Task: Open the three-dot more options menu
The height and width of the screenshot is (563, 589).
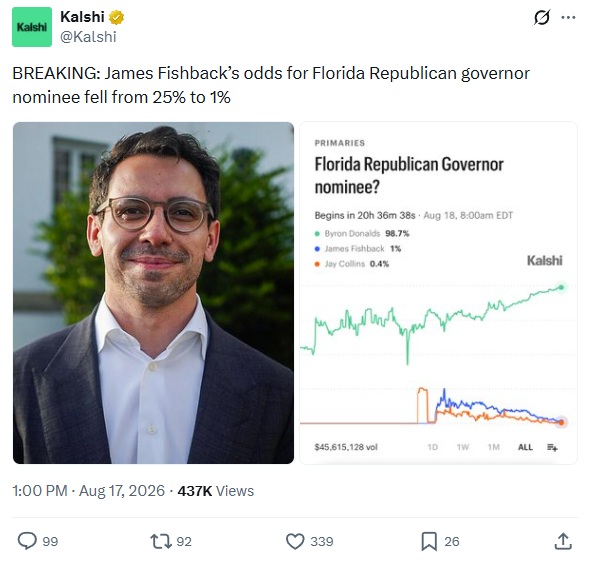Action: (568, 17)
